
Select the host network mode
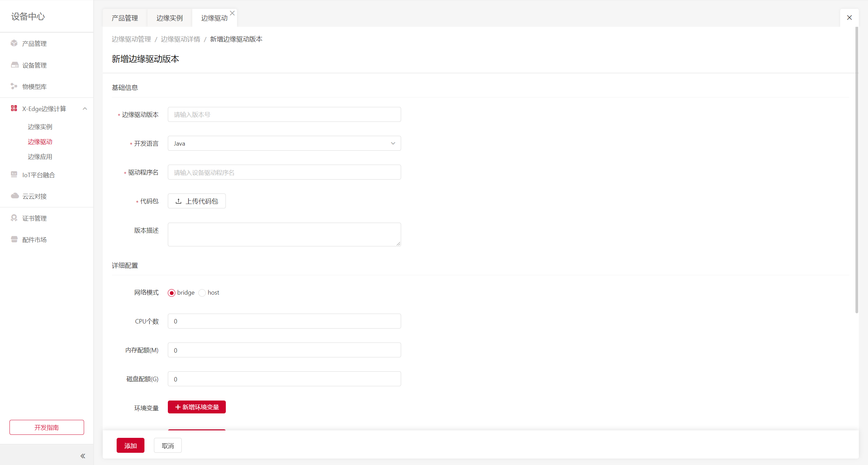(x=202, y=293)
